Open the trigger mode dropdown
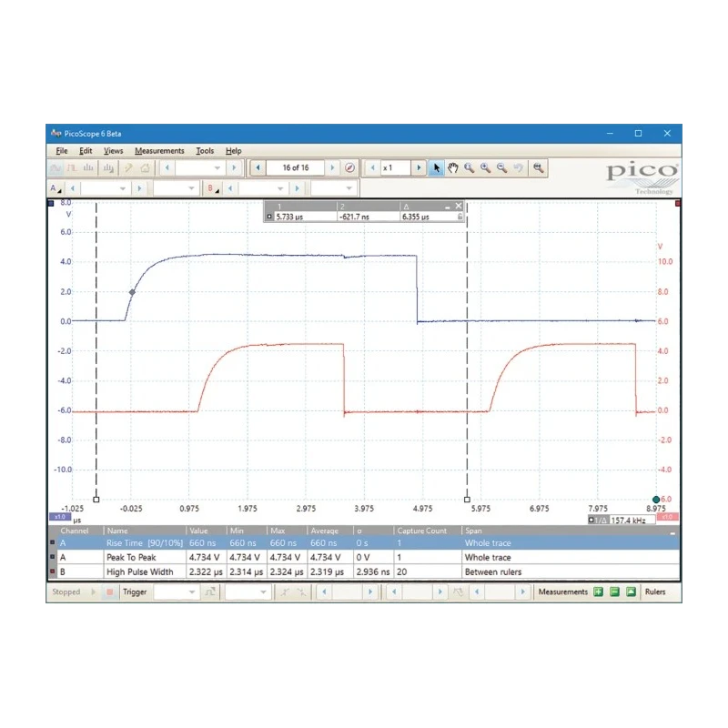 [x=192, y=592]
